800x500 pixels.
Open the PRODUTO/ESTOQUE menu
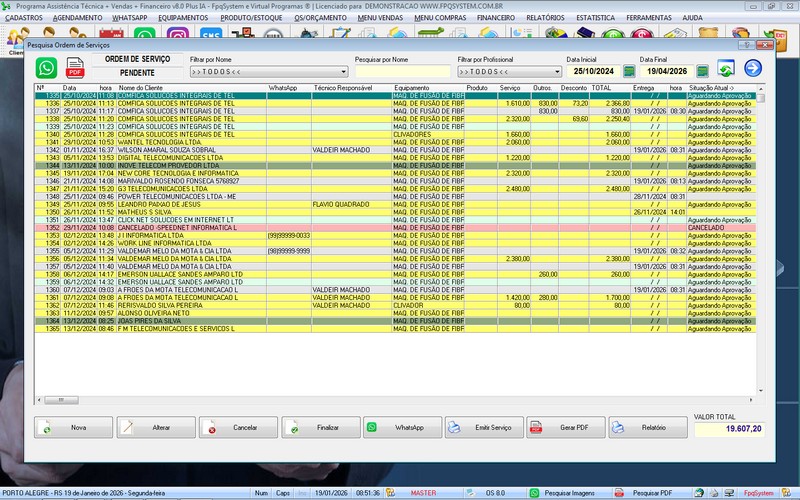pyautogui.click(x=251, y=18)
